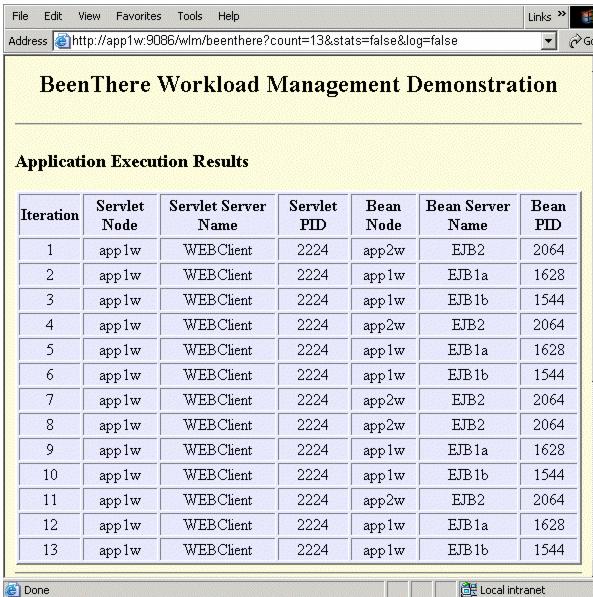
Task: Open the Favorites menu
Action: coord(139,16)
